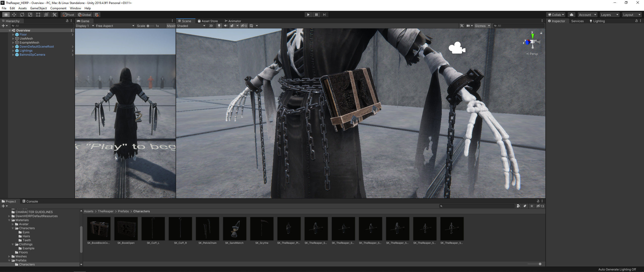Select the Scale tool

(30, 15)
